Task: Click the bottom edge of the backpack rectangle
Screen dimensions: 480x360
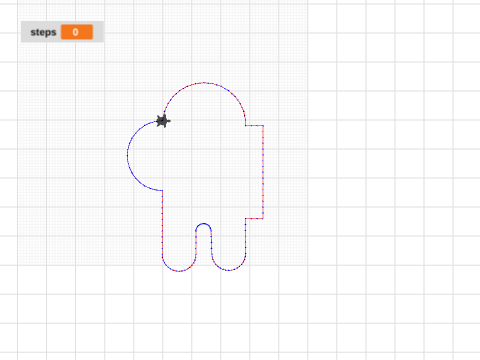Action: (254, 219)
